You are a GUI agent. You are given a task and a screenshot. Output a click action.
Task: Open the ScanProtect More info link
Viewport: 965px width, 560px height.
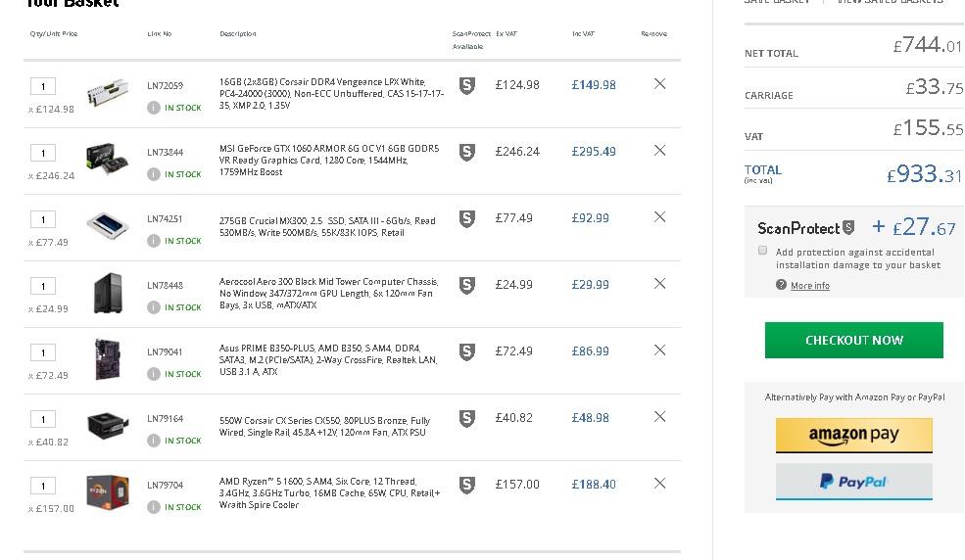809,286
